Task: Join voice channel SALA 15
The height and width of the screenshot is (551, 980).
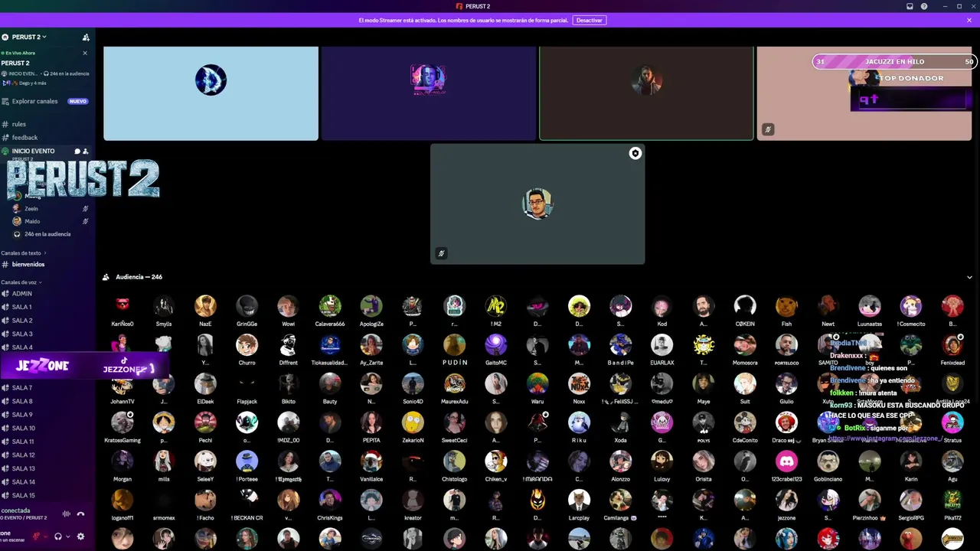Action: 23,495
